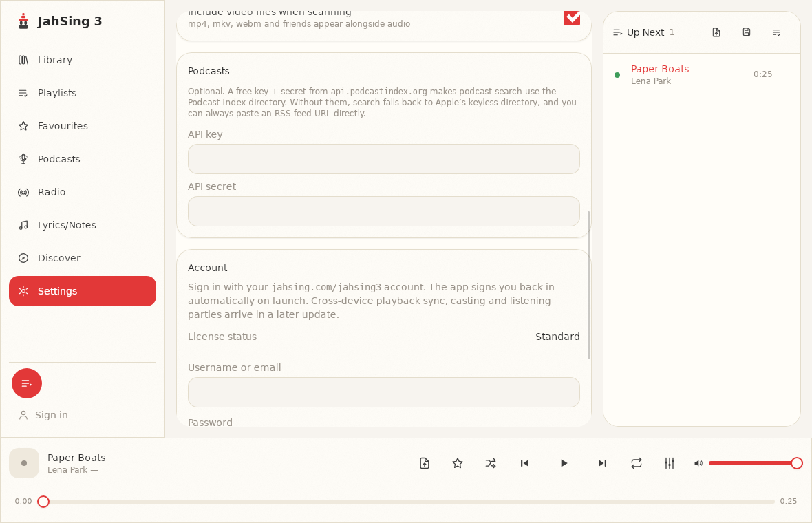812x523 pixels.
Task: Click Sign in at sidebar bottom
Action: pos(43,415)
